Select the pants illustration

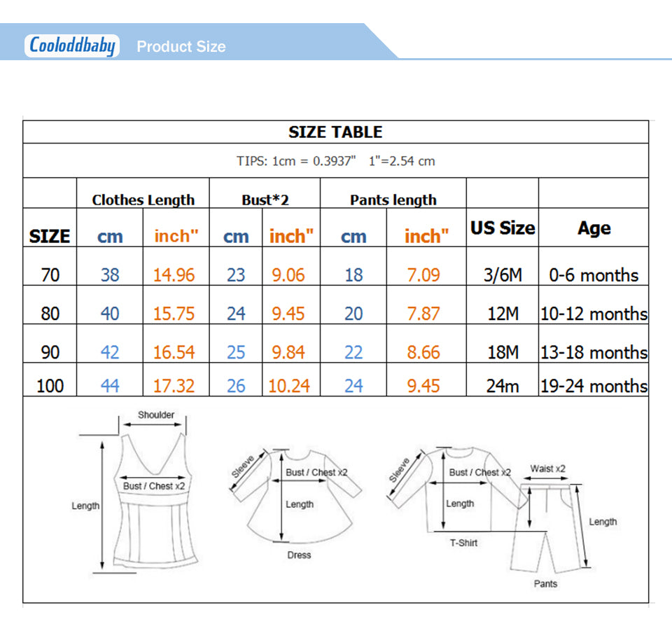tap(548, 529)
